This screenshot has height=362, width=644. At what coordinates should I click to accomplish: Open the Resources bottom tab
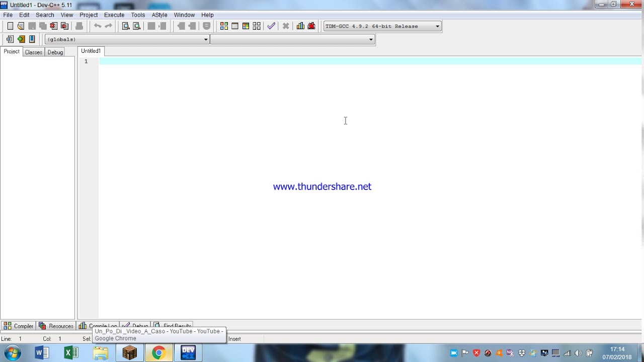(56, 326)
